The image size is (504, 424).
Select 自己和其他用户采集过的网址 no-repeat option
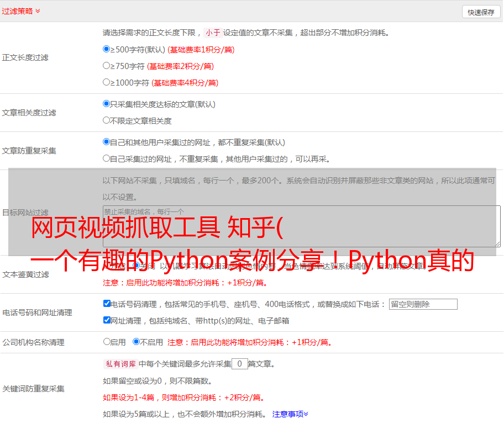click(x=106, y=142)
